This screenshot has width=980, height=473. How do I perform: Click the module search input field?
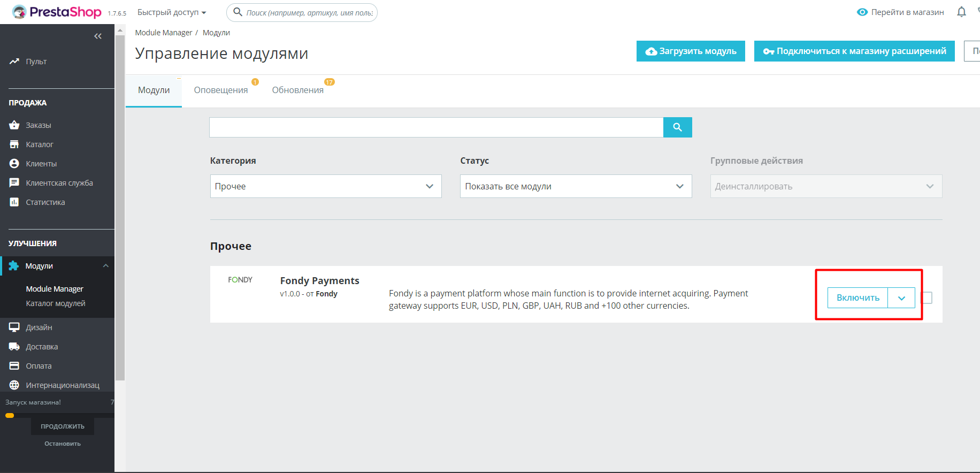tap(436, 127)
